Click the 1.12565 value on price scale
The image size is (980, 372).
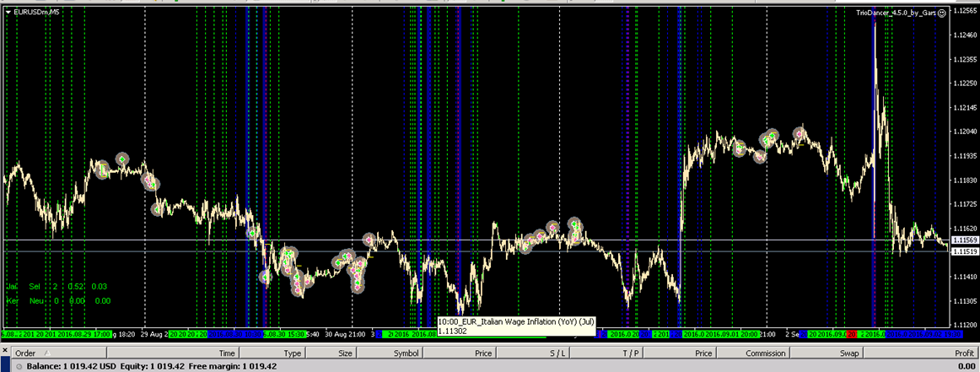pyautogui.click(x=966, y=11)
